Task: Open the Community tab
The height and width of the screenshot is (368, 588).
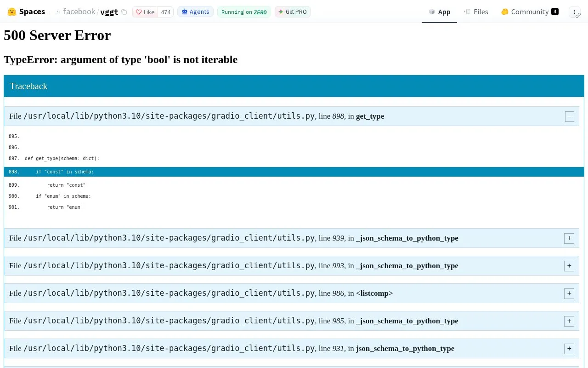Action: pyautogui.click(x=530, y=12)
